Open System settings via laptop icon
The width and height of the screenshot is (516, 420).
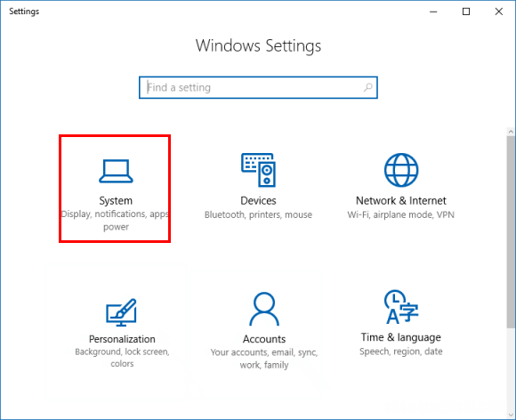point(116,171)
